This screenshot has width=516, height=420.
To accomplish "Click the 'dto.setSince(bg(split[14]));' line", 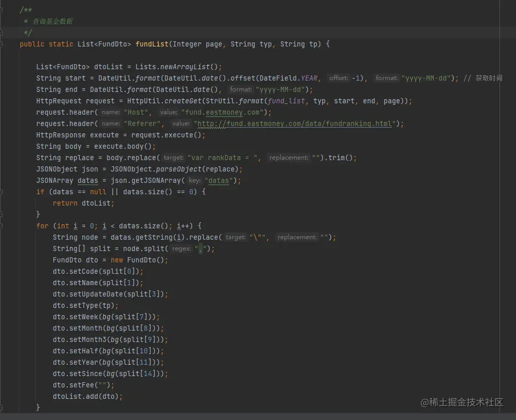I will pos(110,374).
